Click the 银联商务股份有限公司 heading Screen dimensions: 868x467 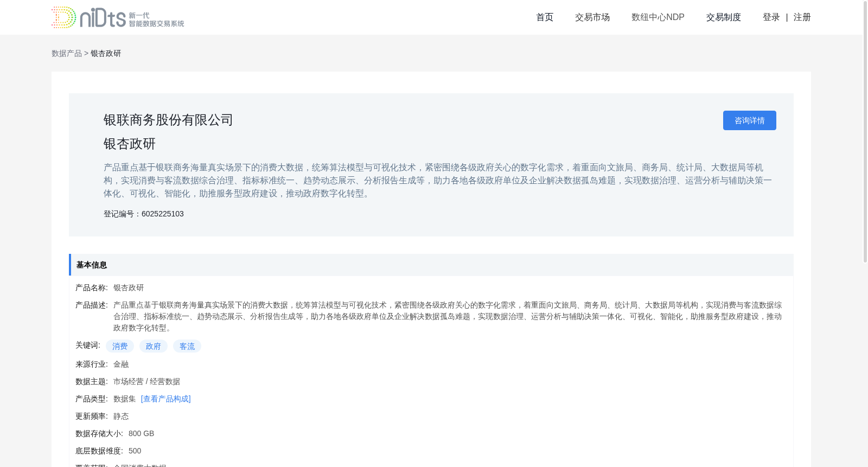click(168, 120)
